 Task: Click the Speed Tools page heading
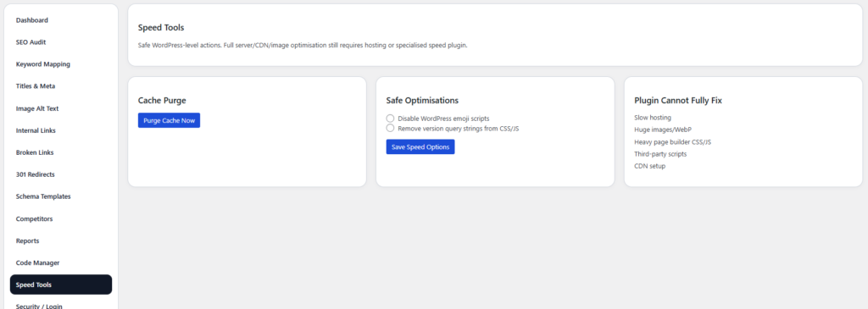pyautogui.click(x=161, y=28)
